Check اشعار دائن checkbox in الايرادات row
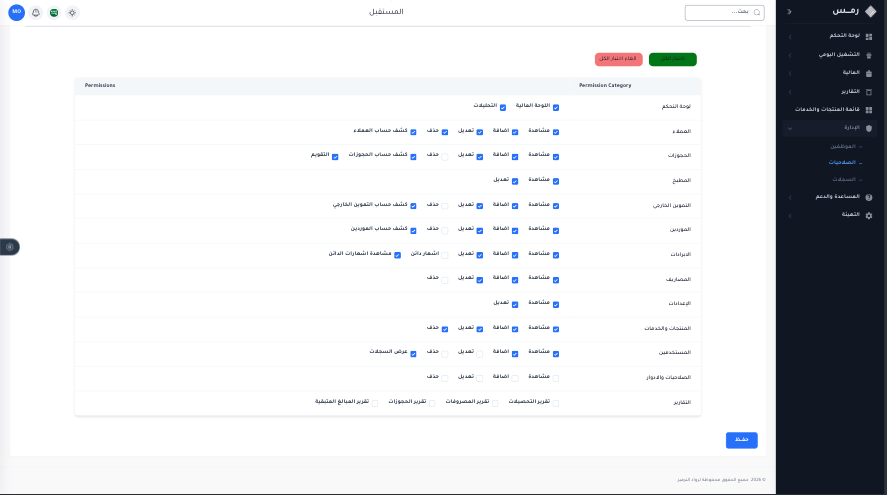The width and height of the screenshot is (887, 495). [x=445, y=256]
